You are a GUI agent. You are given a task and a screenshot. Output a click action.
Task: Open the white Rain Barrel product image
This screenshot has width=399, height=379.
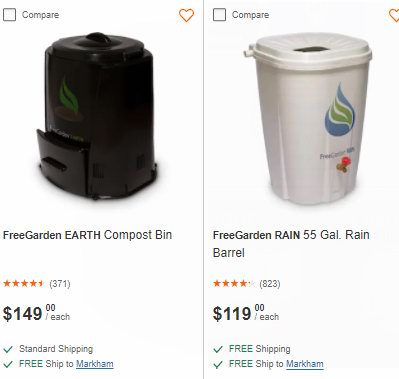coord(308,118)
